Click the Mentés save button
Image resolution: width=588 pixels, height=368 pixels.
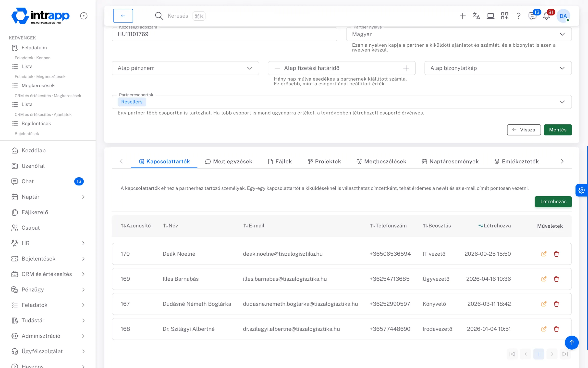pos(558,130)
